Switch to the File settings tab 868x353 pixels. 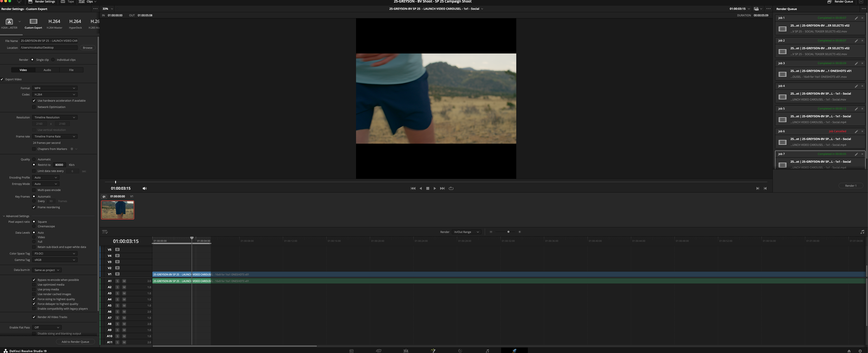pos(71,70)
